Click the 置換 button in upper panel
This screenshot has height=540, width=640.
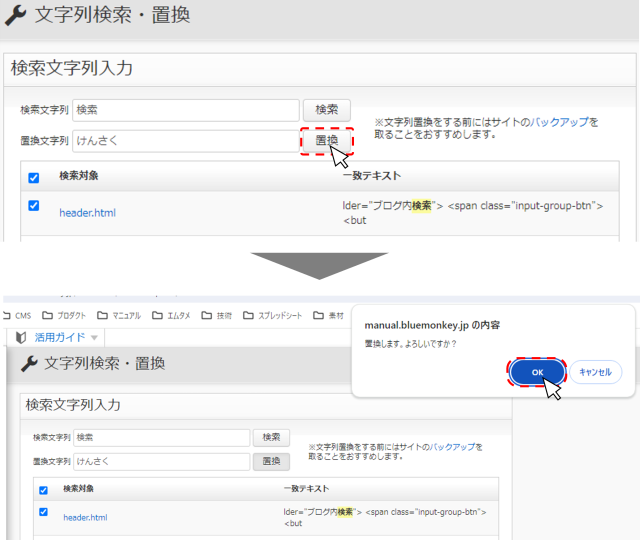coord(327,141)
